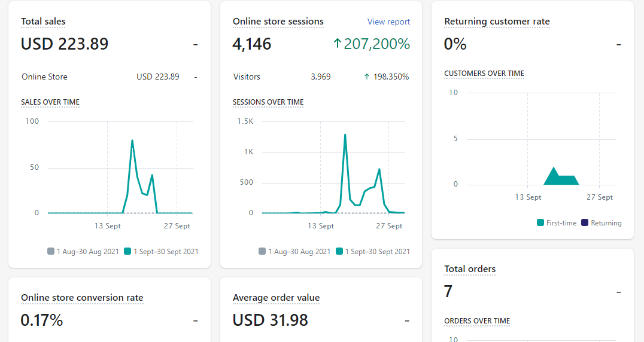Viewport: 644px width, 342px height.
Task: Click the Total sales card heading
Action: click(43, 22)
